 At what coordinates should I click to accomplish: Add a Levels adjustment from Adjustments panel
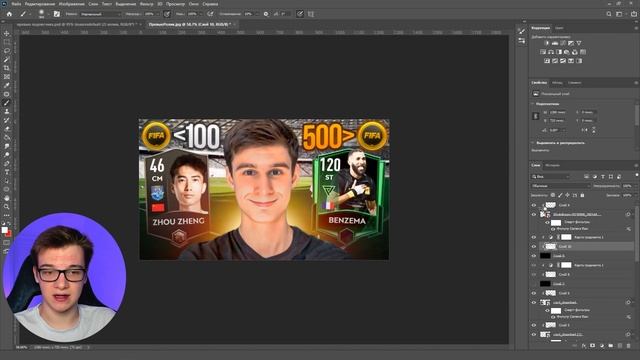point(555,43)
